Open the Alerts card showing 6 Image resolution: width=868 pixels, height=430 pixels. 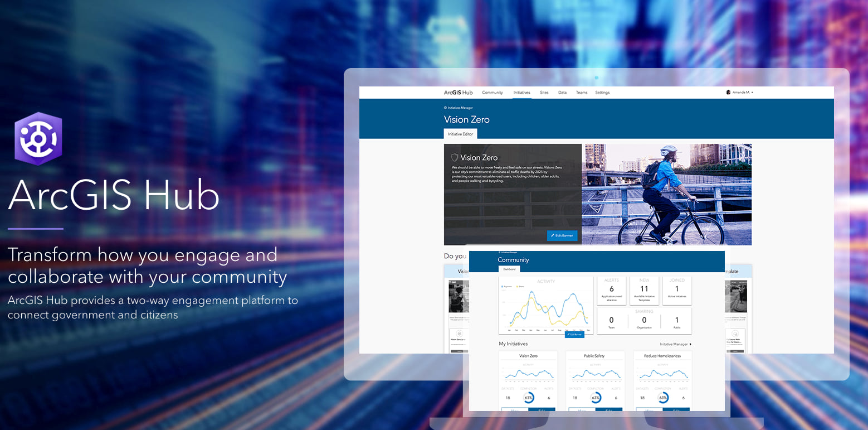pos(611,291)
